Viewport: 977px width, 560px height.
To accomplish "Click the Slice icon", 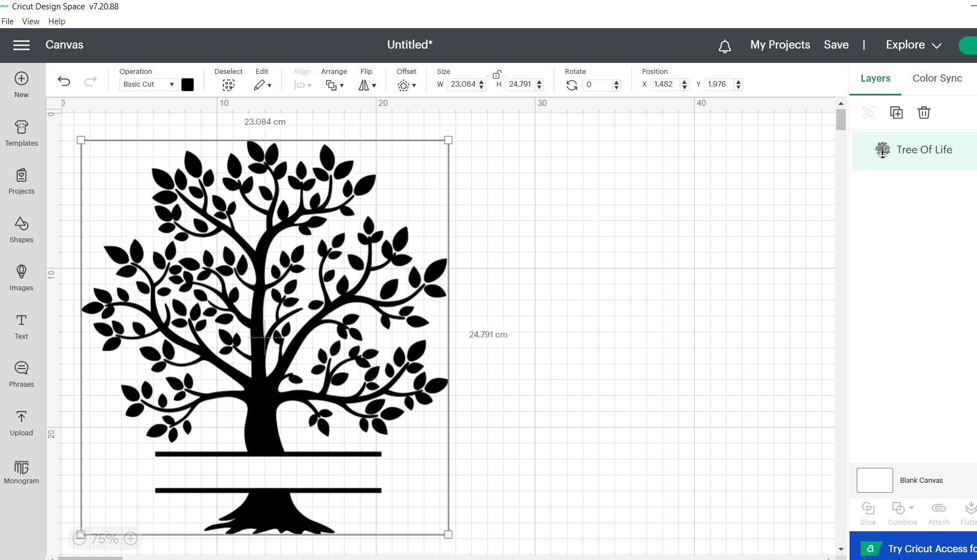I will pyautogui.click(x=868, y=512).
